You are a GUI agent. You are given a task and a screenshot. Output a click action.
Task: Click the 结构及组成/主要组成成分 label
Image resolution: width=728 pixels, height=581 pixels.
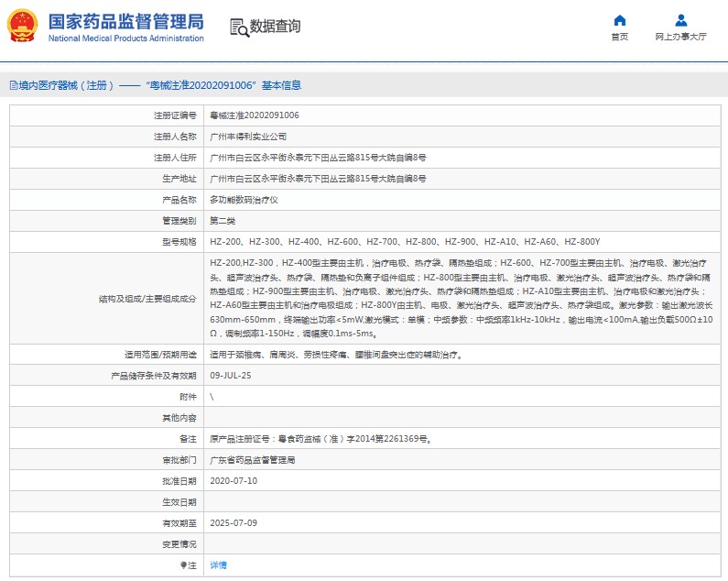tap(147, 299)
